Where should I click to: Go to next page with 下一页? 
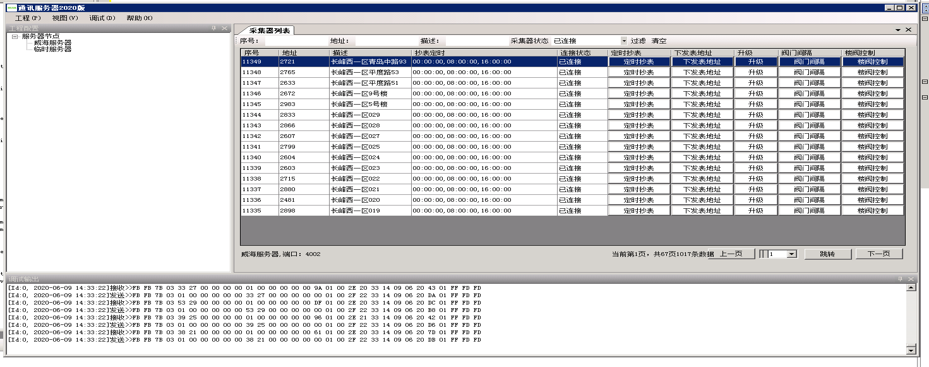click(879, 254)
